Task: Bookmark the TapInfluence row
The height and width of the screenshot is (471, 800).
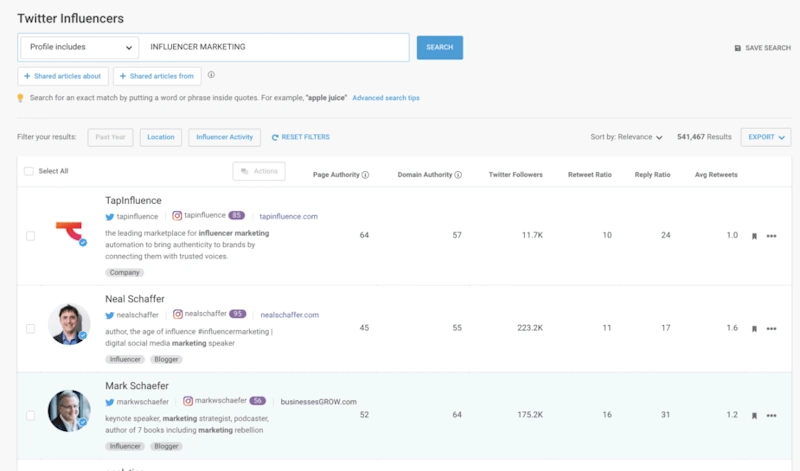Action: point(754,236)
